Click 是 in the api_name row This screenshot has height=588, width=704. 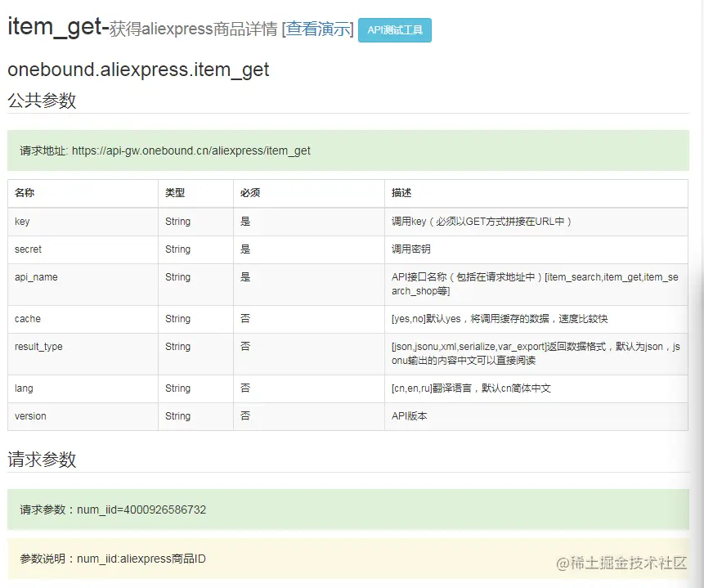coord(245,277)
